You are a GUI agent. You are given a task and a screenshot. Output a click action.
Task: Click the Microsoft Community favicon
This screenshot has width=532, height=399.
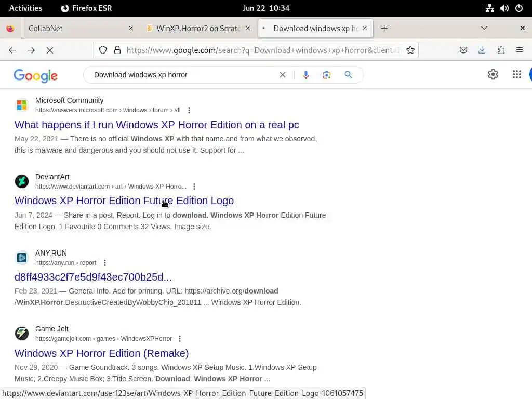click(x=22, y=105)
